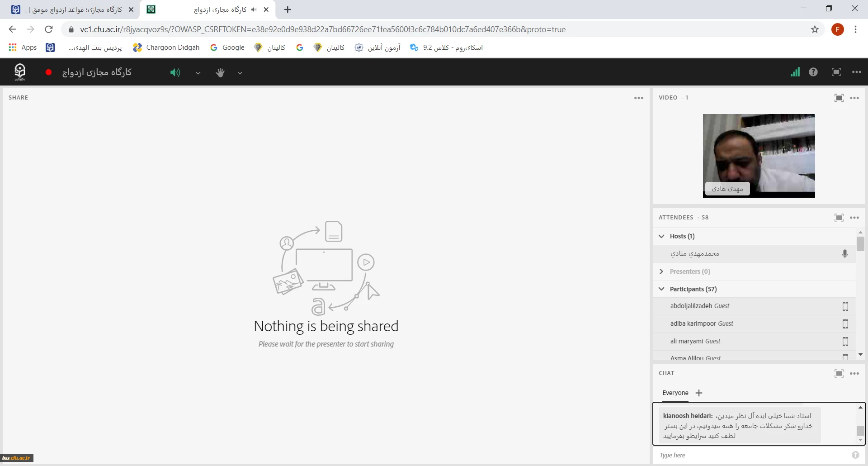Viewport: 868px width, 466px height.
Task: Expand the Presenters group
Action: pos(662,271)
